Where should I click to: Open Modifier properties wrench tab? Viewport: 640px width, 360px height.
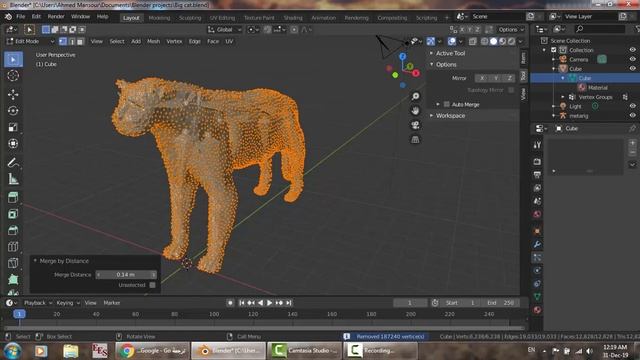pos(537,244)
